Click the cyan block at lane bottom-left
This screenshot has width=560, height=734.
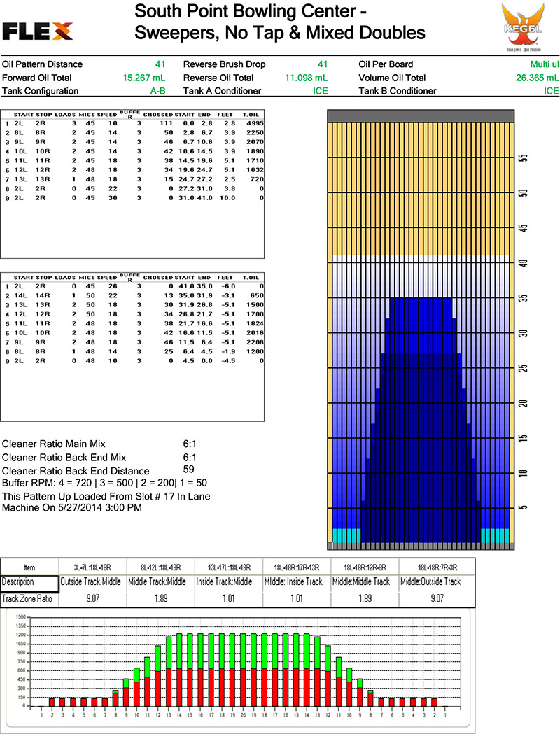click(344, 535)
